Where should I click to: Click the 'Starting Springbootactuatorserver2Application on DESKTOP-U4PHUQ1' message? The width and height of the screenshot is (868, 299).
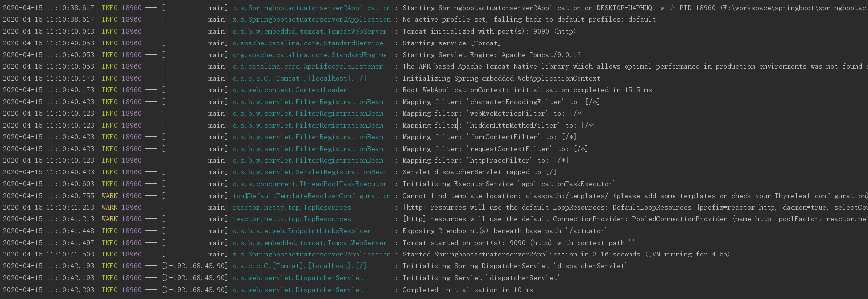point(635,8)
